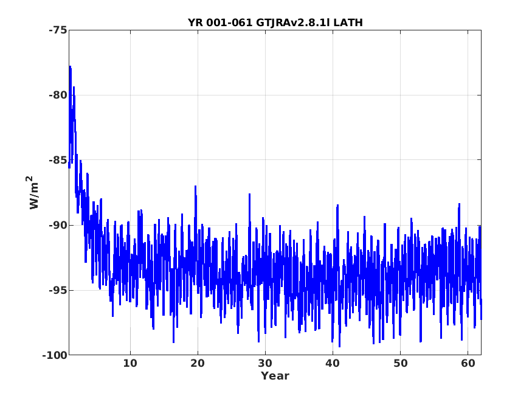
Task: Select y-axis tick label -95
Action: coord(58,290)
